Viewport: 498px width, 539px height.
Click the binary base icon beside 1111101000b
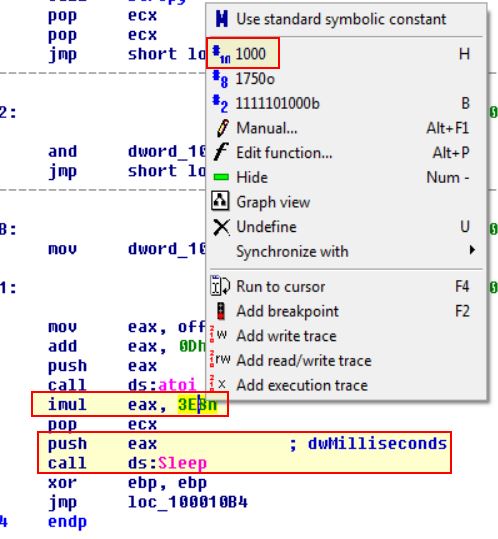coord(220,104)
